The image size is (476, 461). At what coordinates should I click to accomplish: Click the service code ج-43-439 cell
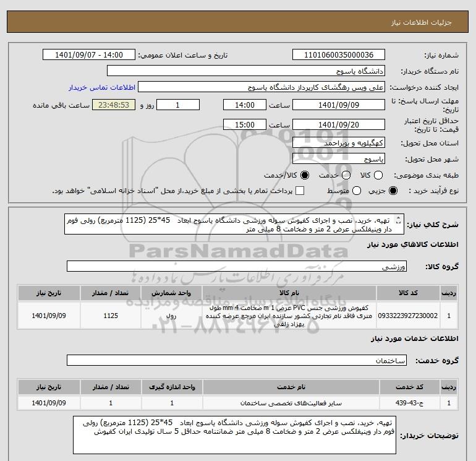409,403
